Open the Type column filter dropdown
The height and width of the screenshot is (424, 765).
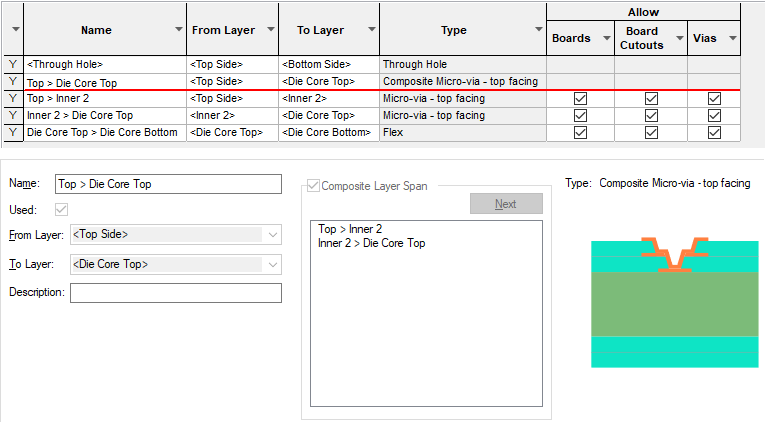536,31
